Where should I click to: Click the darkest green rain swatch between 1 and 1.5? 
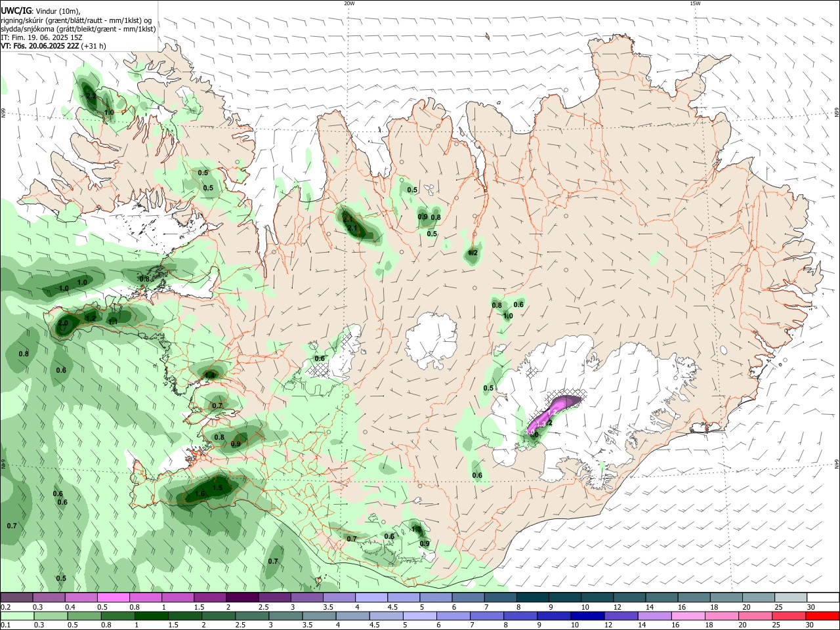point(151,616)
